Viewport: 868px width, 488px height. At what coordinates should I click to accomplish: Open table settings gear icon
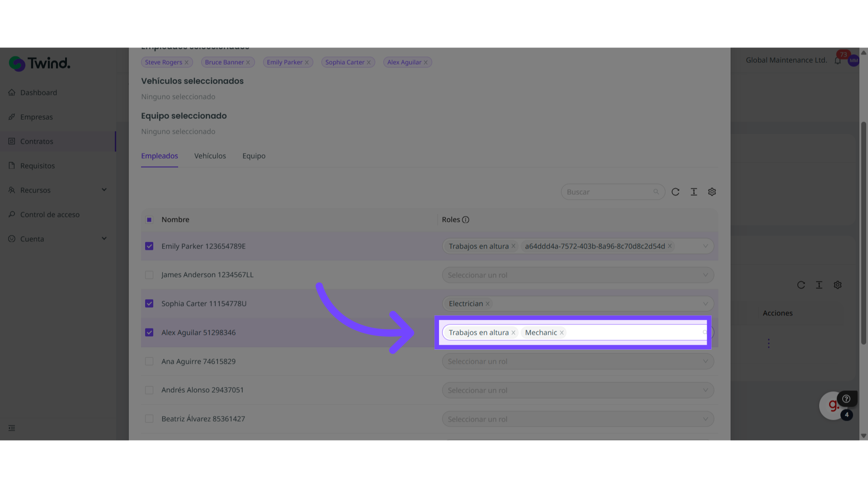[x=712, y=192]
